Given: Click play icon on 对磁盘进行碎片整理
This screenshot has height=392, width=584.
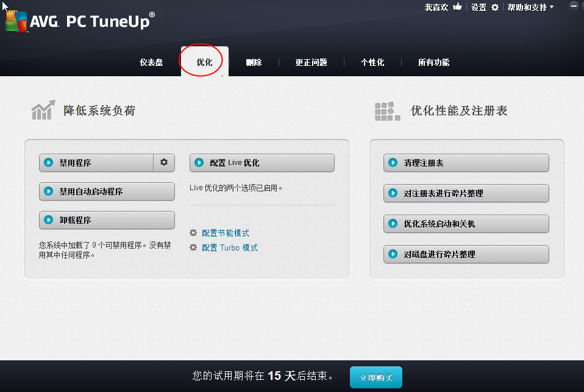Looking at the screenshot, I should coord(393,254).
